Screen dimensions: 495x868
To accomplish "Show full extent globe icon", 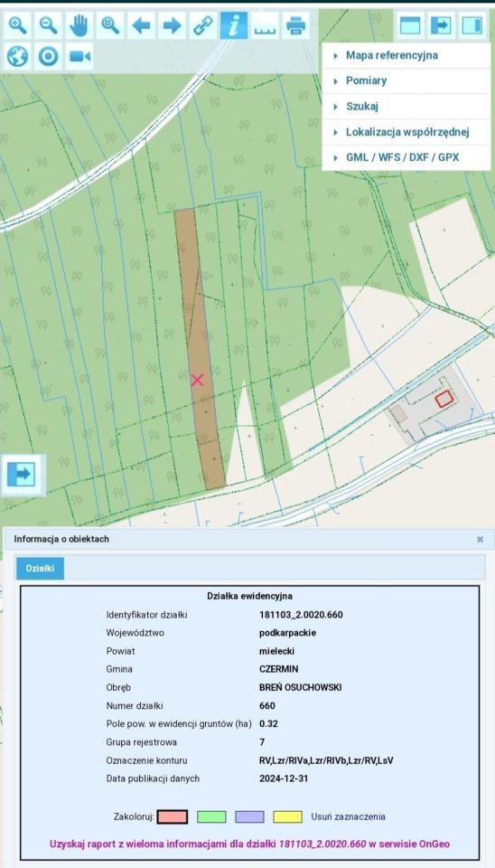I will [18, 56].
